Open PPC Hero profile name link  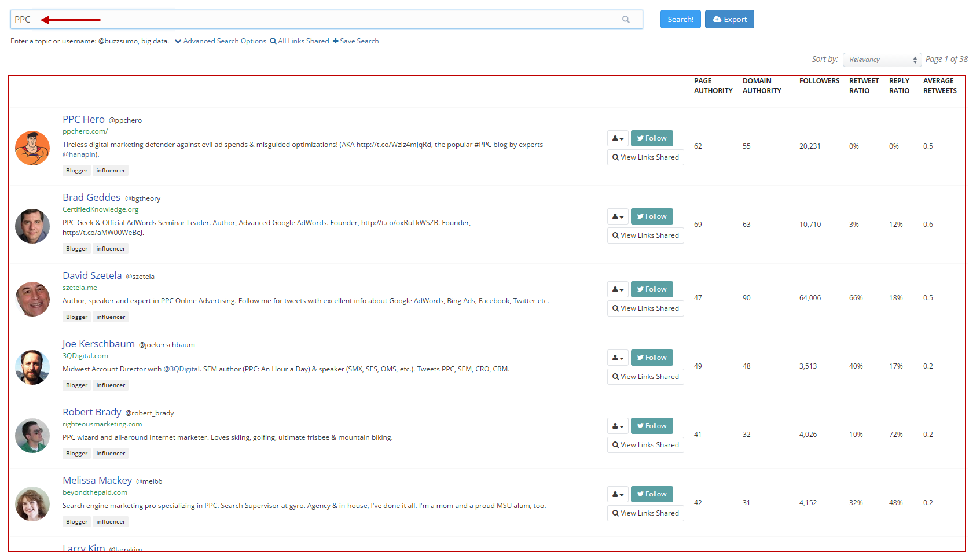(x=83, y=119)
